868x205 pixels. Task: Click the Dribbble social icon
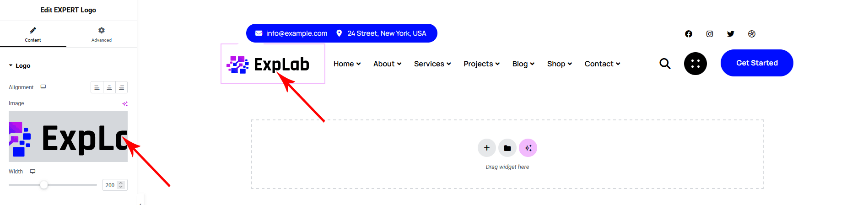point(751,34)
